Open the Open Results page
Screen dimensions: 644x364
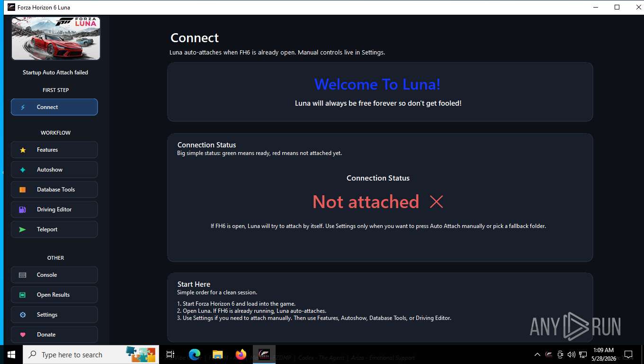point(54,295)
